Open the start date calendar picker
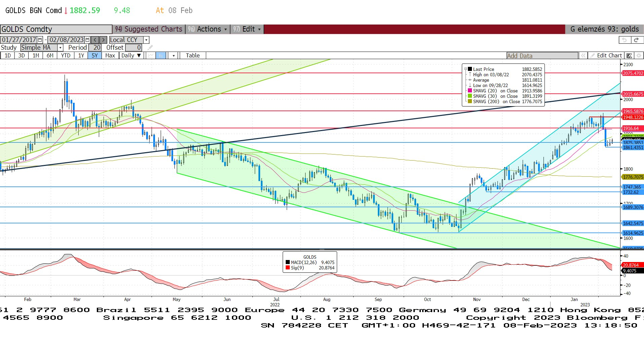 pos(40,40)
